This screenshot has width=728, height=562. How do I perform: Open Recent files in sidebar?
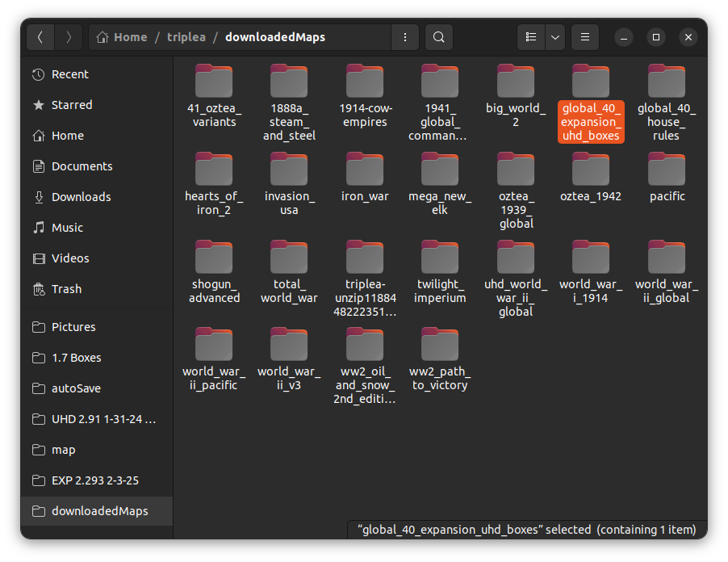[x=69, y=74]
